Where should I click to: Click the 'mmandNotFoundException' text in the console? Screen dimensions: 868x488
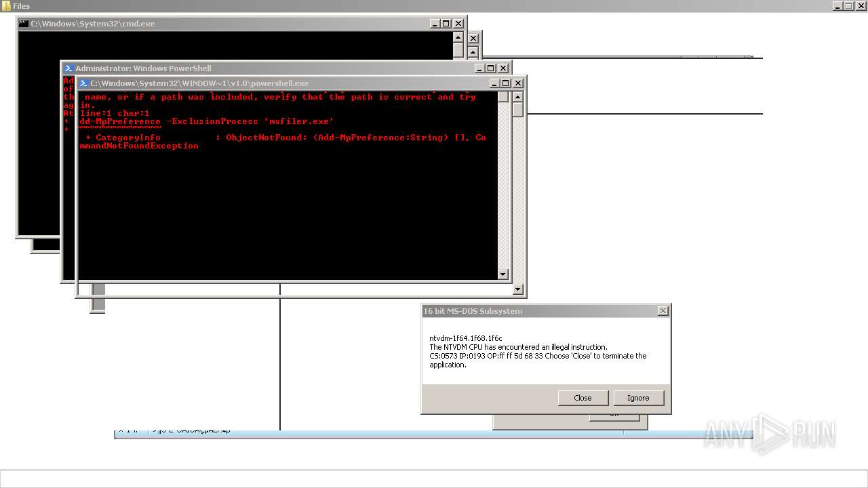pos(139,146)
